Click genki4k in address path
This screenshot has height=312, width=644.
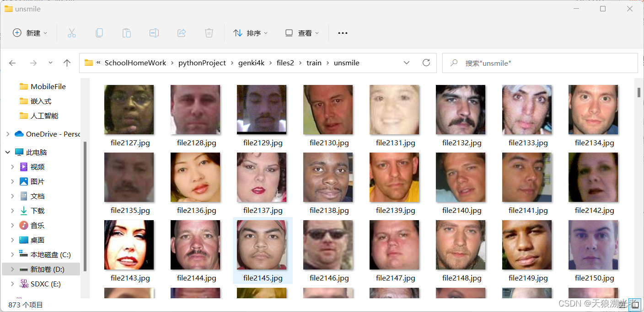coord(252,63)
